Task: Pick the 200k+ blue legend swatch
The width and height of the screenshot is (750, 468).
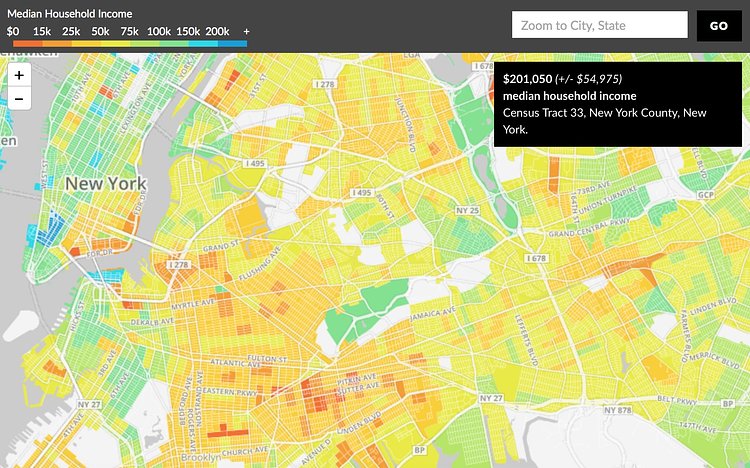Action: click(x=232, y=44)
